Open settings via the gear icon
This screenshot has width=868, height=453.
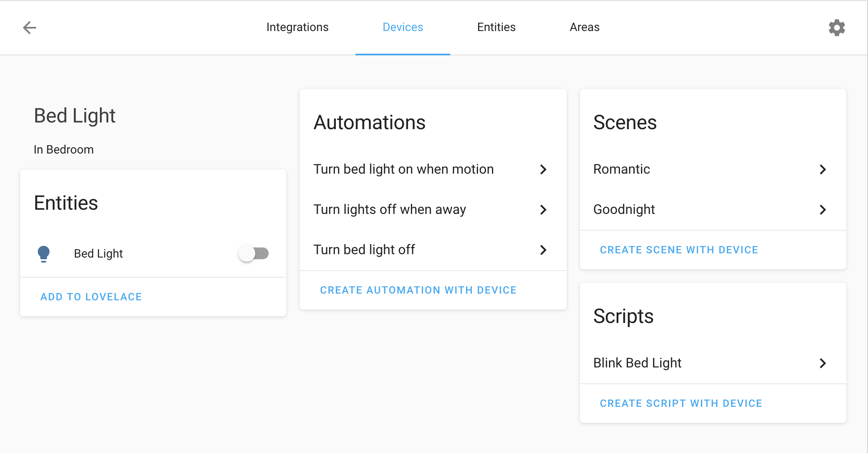[837, 27]
